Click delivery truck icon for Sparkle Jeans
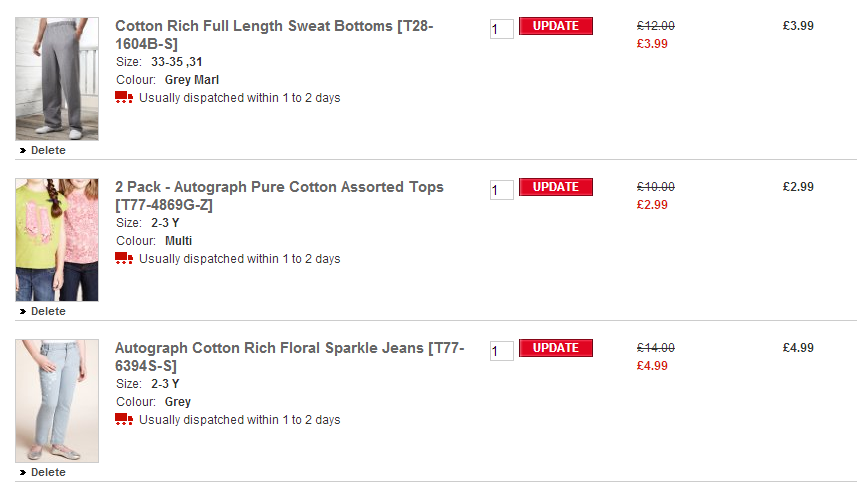The image size is (857, 483). (124, 419)
